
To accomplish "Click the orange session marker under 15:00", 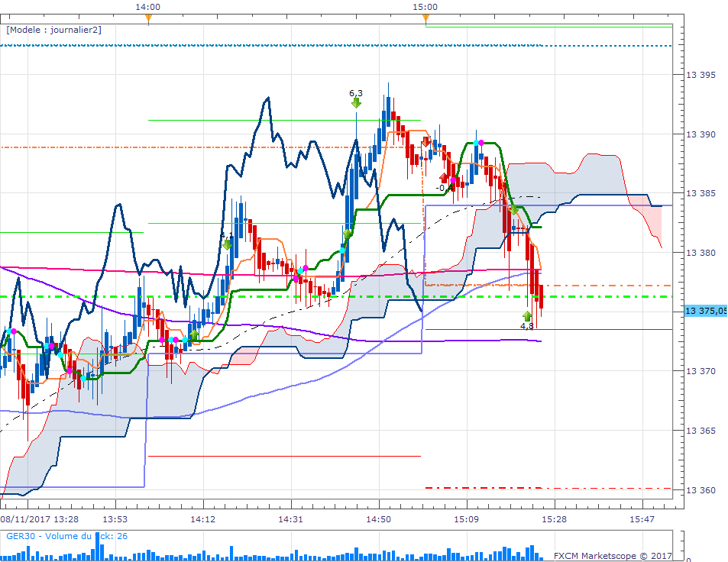I will click(425, 18).
